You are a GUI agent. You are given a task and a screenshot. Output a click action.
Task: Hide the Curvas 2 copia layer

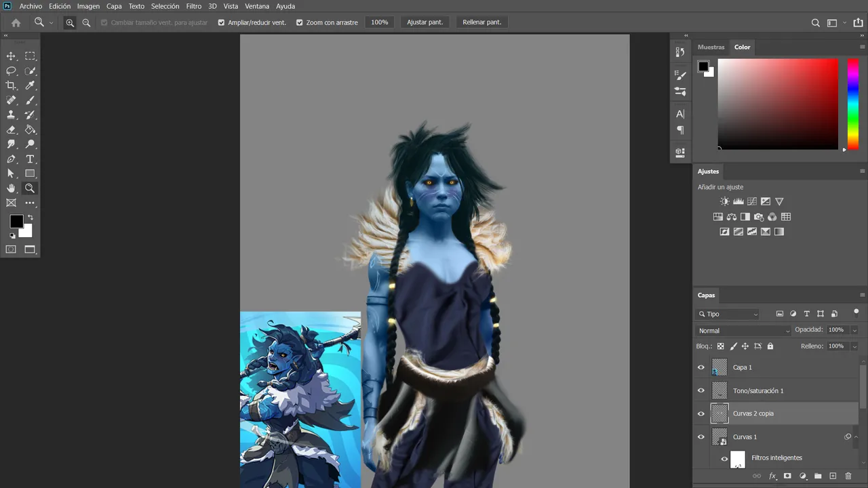pos(701,413)
